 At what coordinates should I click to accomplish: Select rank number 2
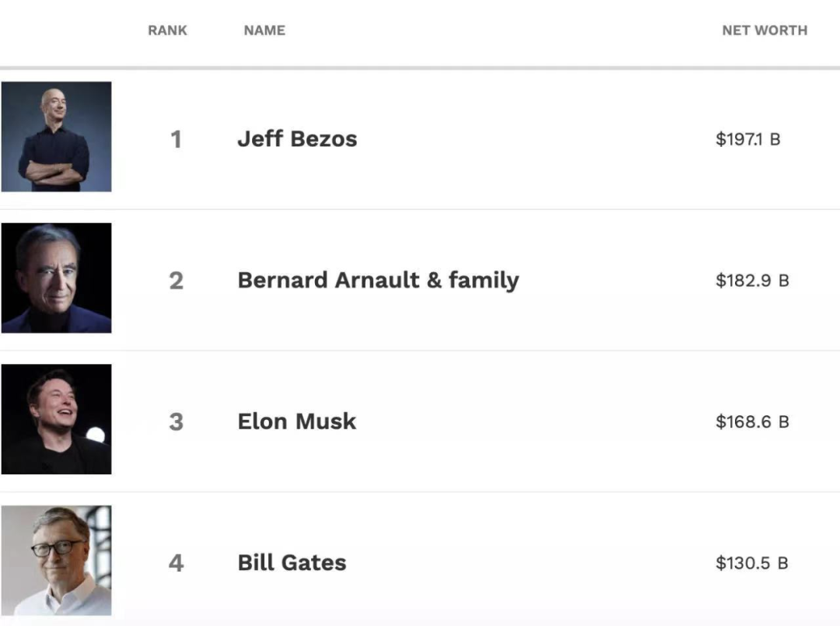[x=177, y=281]
